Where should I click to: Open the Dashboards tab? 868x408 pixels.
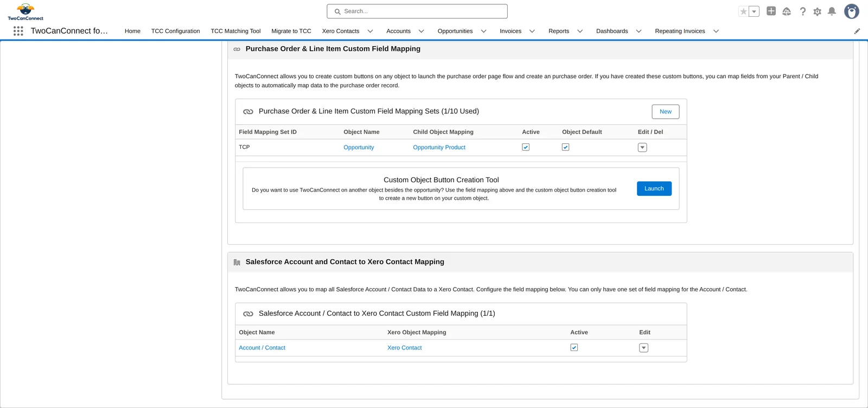(x=612, y=31)
